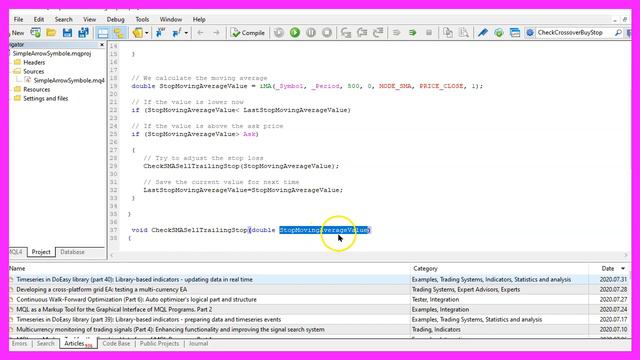Click the back navigation arrow

click(x=200, y=33)
